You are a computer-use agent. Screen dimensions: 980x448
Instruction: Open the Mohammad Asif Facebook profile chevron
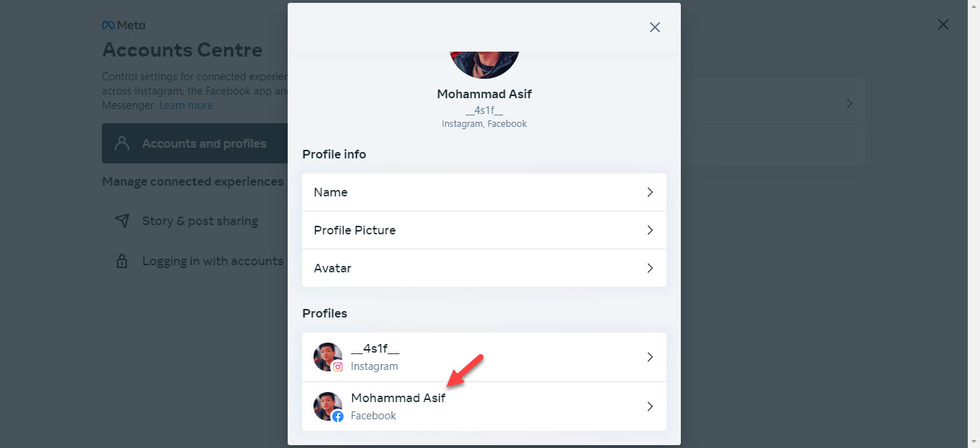[x=649, y=406]
